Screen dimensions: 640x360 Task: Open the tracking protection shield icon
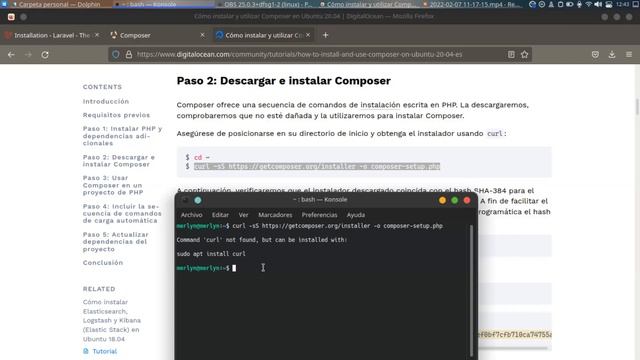click(116, 54)
